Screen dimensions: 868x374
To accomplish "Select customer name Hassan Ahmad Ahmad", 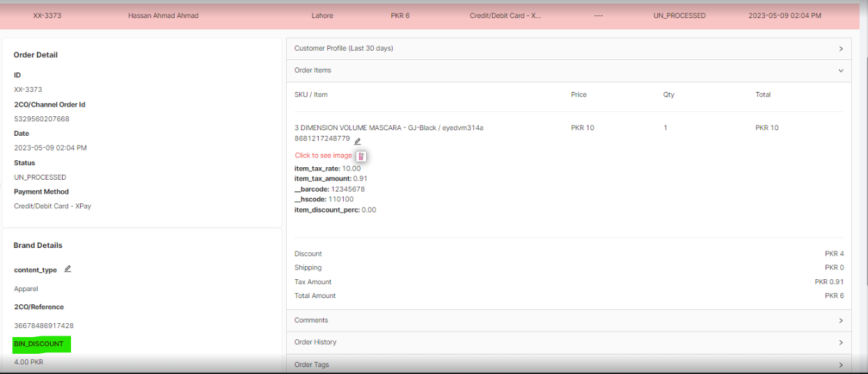I will [x=163, y=15].
